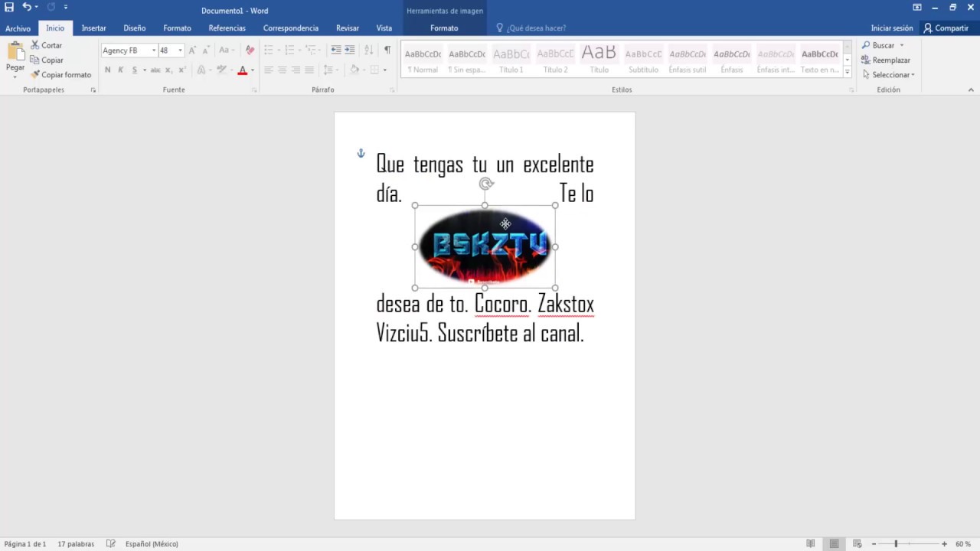Switch to the Referencias tab
Screen dimensions: 980x551
pos(227,28)
